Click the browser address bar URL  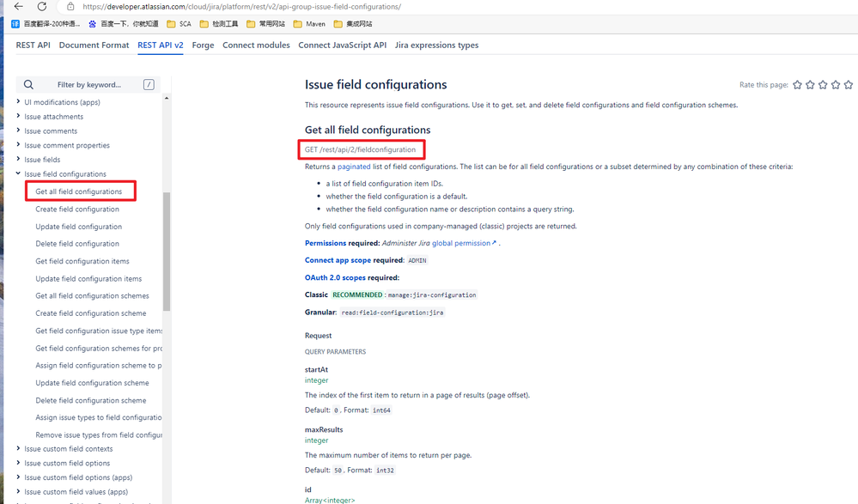(242, 7)
